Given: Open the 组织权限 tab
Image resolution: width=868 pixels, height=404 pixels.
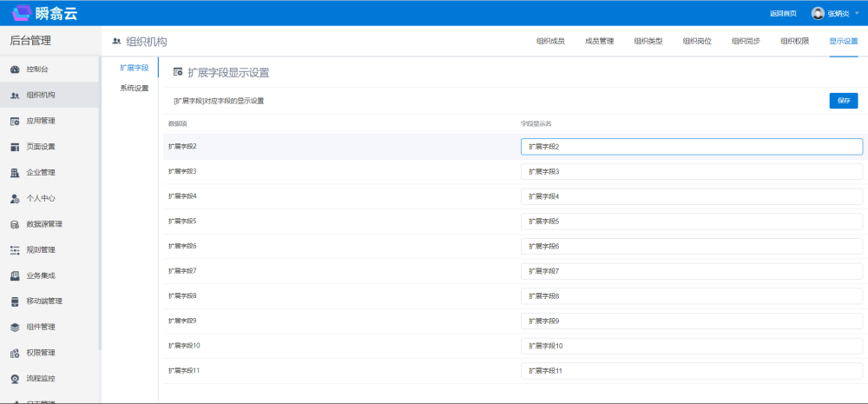Looking at the screenshot, I should [794, 41].
